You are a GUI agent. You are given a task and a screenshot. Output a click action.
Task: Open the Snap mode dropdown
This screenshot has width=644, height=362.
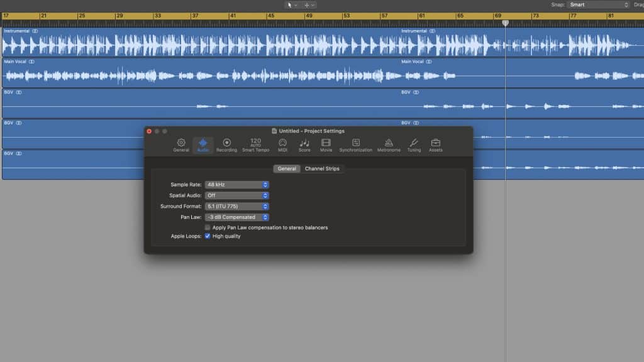click(x=599, y=5)
